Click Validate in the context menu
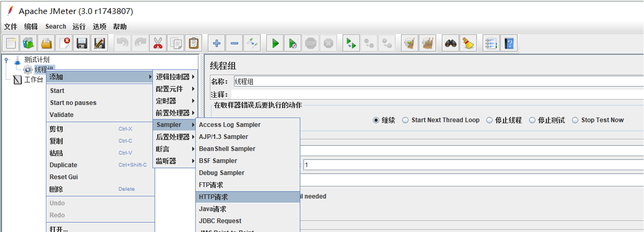Screen dimensions: 644x232 pos(100,115)
